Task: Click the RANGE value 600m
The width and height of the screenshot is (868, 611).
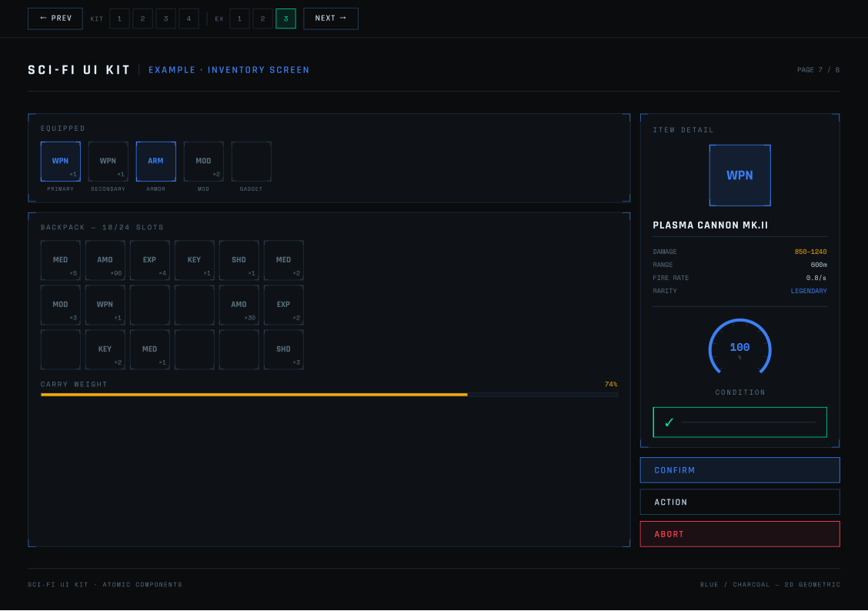Action: click(x=819, y=265)
